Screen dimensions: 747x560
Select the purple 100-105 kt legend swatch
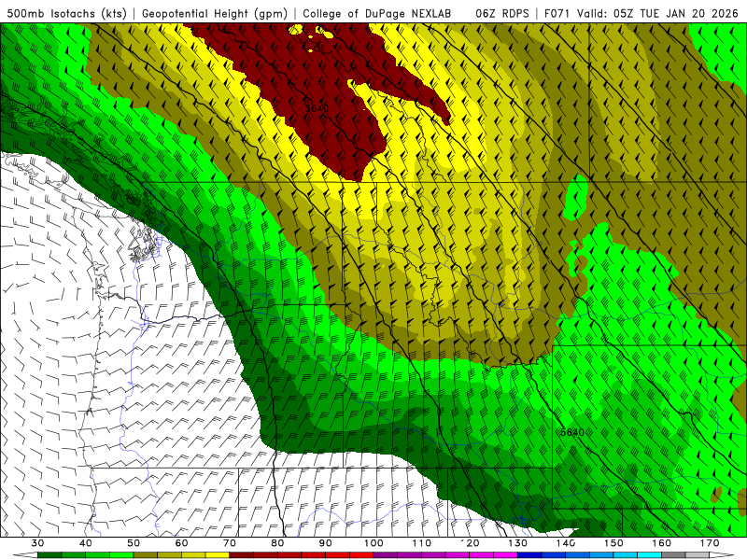[x=386, y=555]
